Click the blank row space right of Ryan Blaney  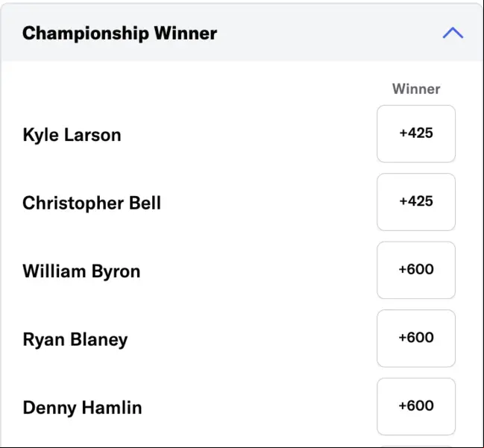coord(251,338)
